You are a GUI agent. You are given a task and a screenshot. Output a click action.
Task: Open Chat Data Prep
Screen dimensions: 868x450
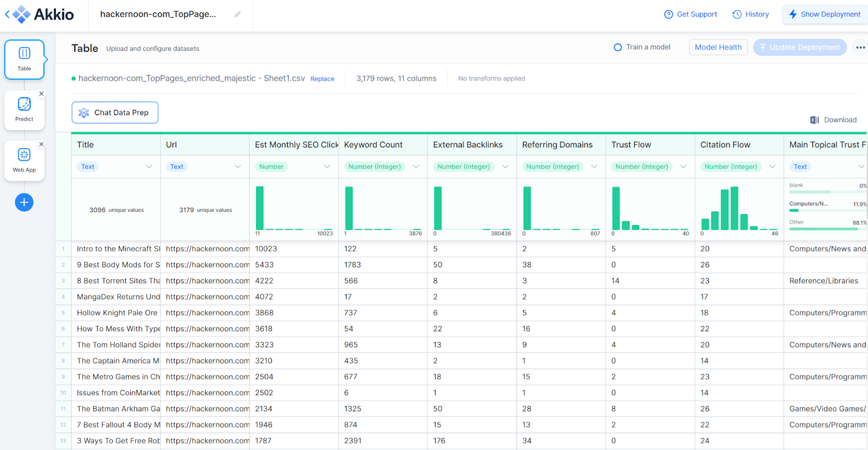(115, 113)
